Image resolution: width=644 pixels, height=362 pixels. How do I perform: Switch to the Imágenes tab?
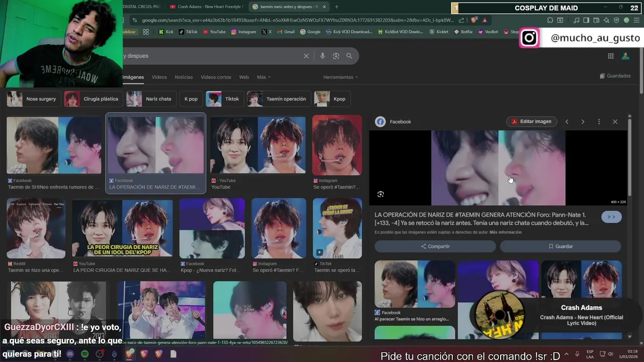133,77
